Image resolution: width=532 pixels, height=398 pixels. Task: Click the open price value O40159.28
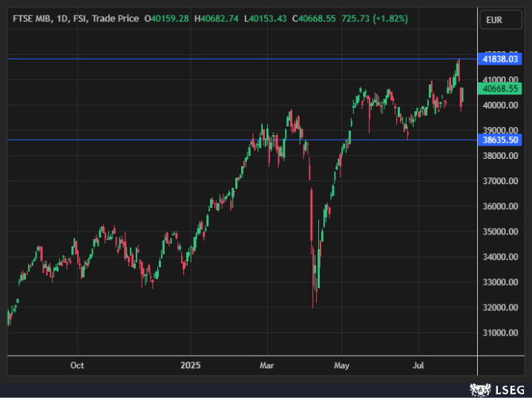tap(166, 18)
